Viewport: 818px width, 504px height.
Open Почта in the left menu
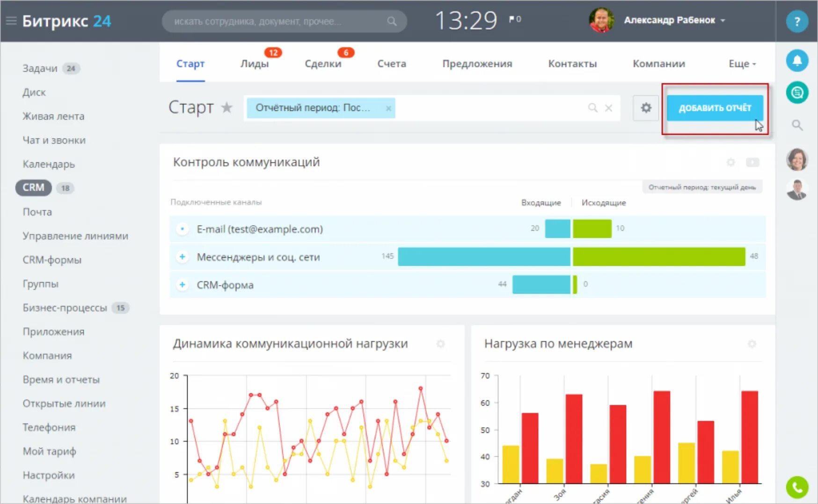37,212
